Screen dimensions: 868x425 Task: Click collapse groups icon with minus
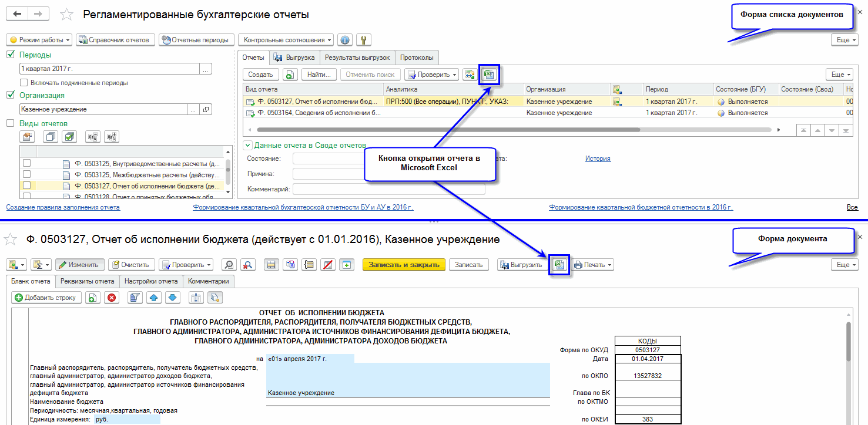click(93, 136)
